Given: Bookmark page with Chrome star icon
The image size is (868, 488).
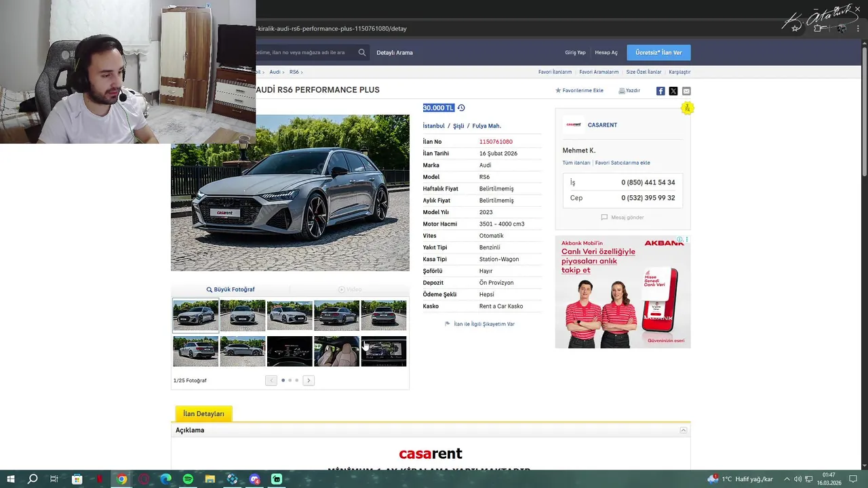Looking at the screenshot, I should pyautogui.click(x=795, y=28).
